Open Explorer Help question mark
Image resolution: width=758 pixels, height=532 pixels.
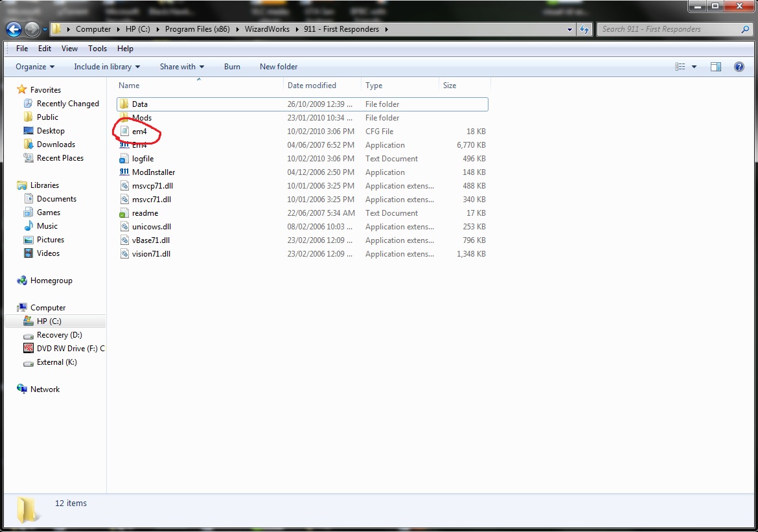click(x=739, y=67)
